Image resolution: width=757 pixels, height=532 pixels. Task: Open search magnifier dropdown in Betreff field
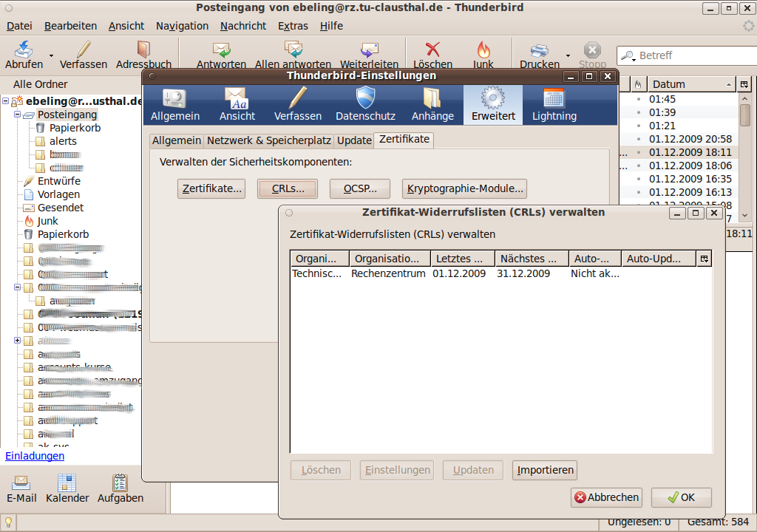coord(628,56)
